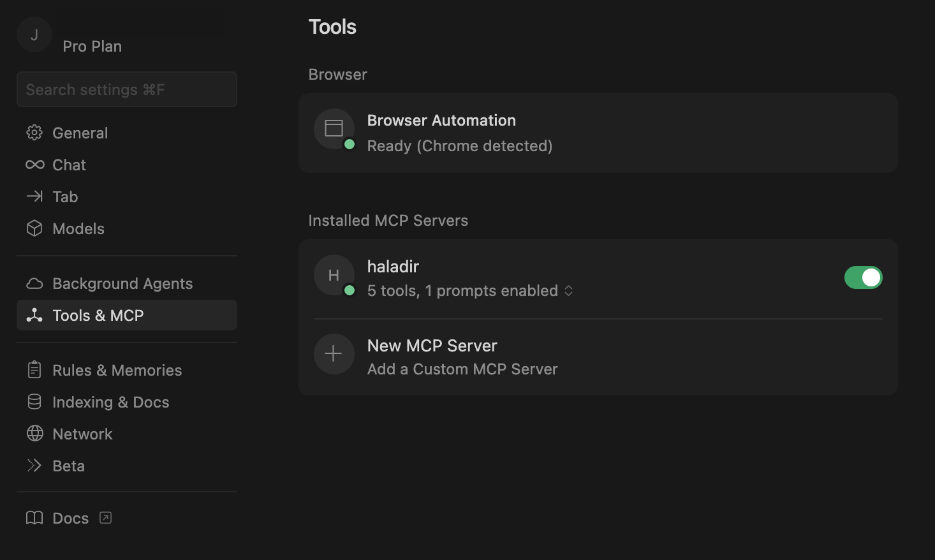
Task: Click the J account avatar
Action: pos(34,34)
